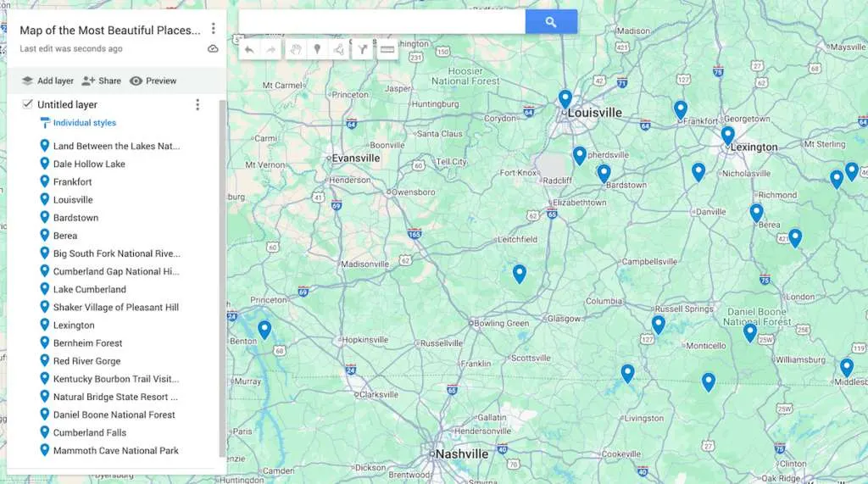The height and width of the screenshot is (484, 868).
Task: Click the map pin near Benton
Action: tap(264, 329)
